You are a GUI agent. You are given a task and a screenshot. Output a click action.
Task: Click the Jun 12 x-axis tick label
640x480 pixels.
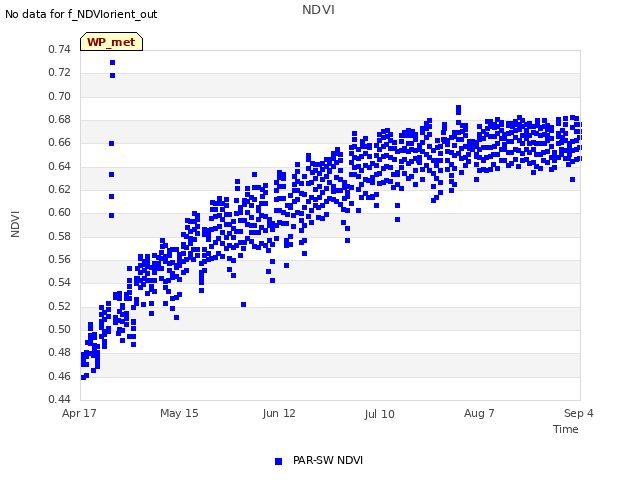279,413
